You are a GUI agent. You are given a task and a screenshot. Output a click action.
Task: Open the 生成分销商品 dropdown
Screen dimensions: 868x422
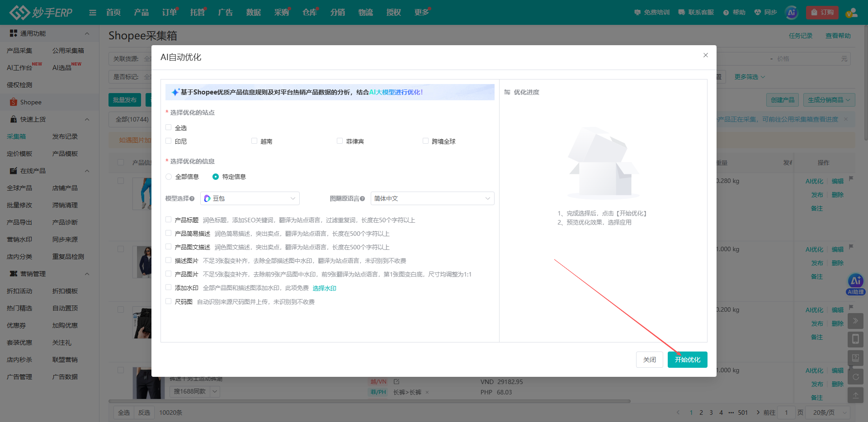pos(829,100)
